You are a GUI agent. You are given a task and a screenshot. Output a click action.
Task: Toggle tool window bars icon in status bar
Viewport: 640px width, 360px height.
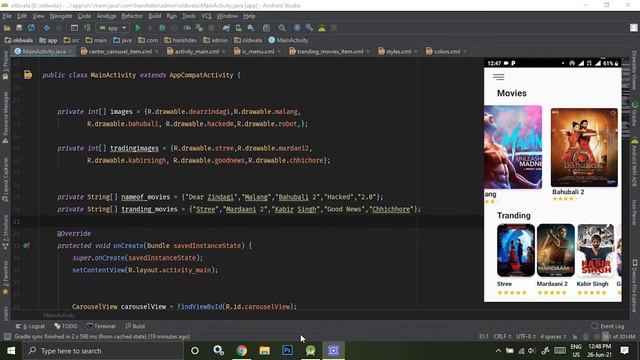[x=7, y=337]
